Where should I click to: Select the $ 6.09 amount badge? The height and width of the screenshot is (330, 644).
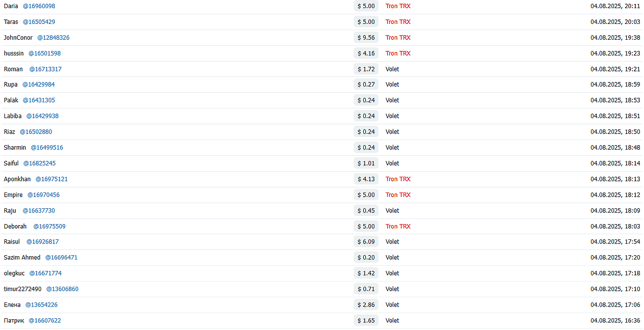(366, 242)
